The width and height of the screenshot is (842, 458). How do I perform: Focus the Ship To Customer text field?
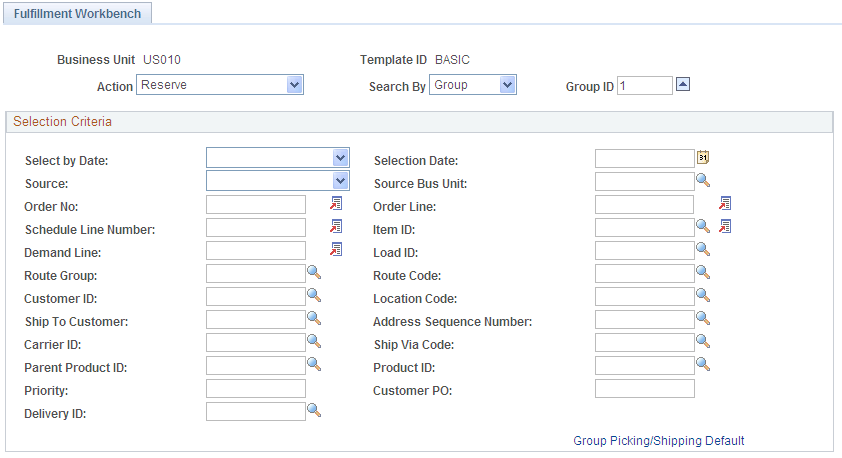tap(256, 320)
